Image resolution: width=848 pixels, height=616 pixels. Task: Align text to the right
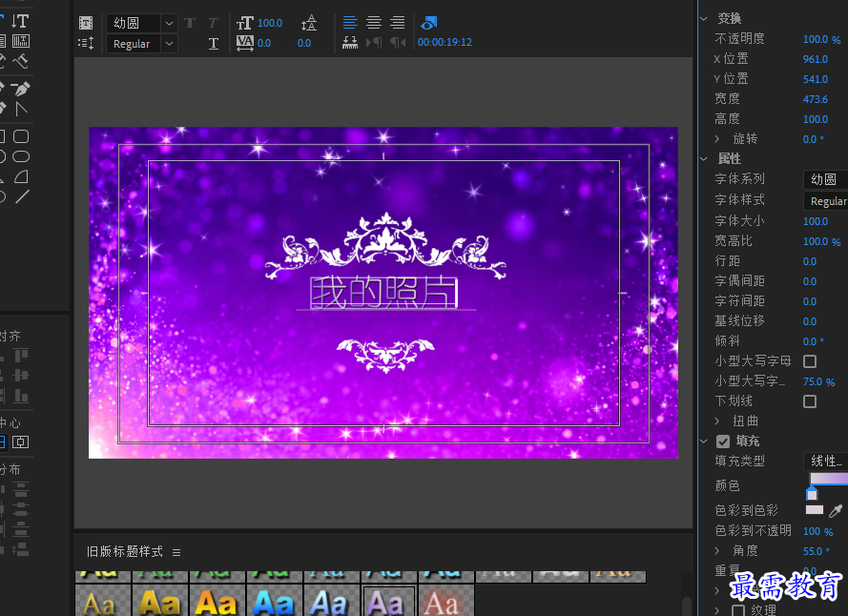pos(398,22)
